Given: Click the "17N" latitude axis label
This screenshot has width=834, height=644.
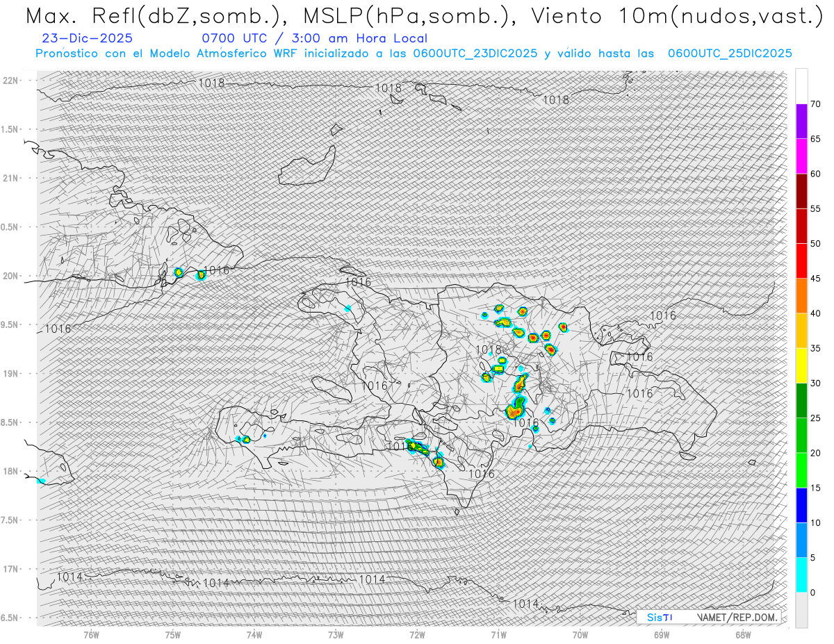Looking at the screenshot, I should (12, 569).
